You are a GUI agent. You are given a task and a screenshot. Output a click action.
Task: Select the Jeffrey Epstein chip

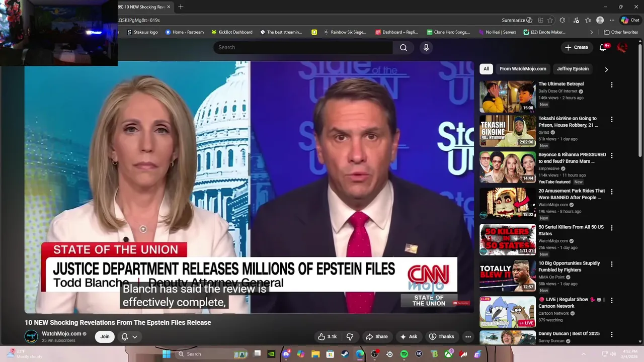tap(573, 69)
